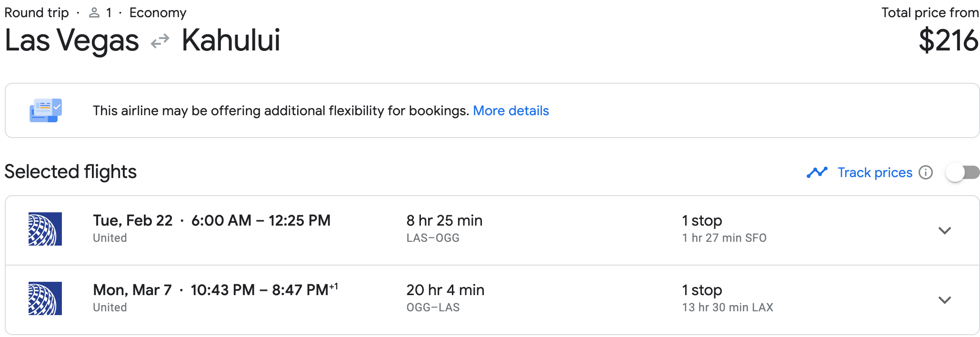Click the price trend graph icon
This screenshot has height=337, width=980.
pyautogui.click(x=817, y=172)
